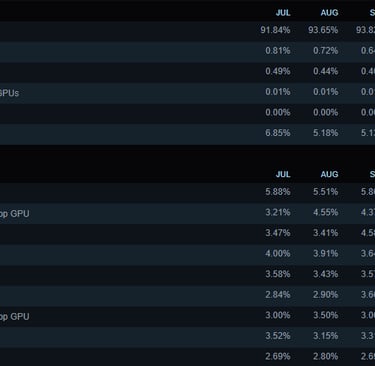Pick the 0.44% value
Screen dimensions: 375x366
click(325, 71)
